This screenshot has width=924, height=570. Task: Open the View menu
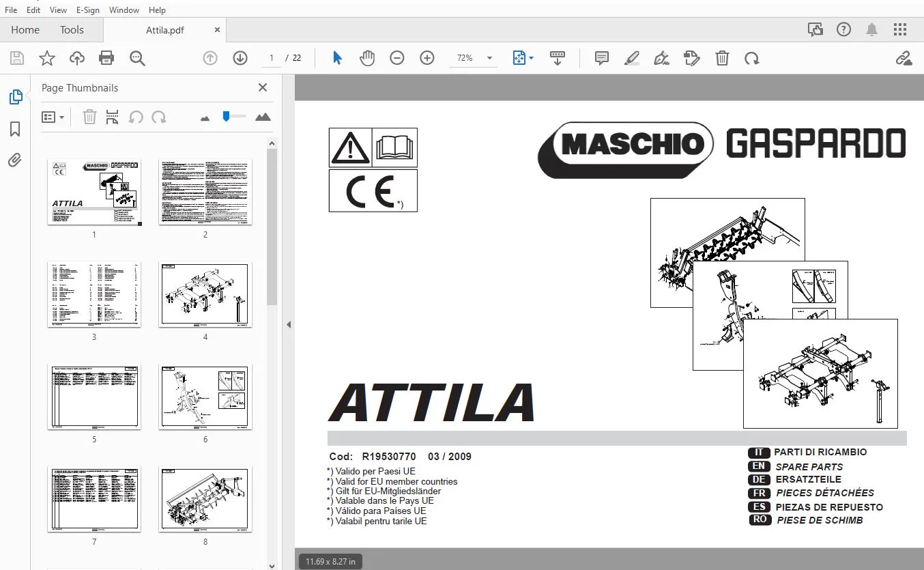coord(59,10)
